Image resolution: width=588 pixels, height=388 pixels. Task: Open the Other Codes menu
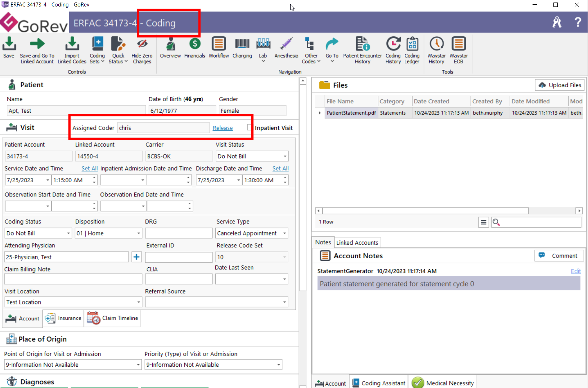[311, 50]
